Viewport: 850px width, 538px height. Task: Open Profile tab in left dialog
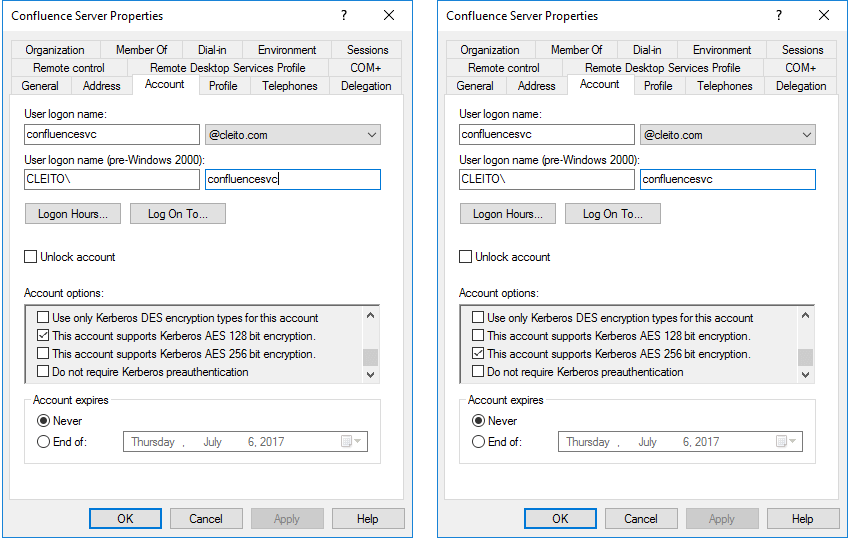click(x=223, y=86)
